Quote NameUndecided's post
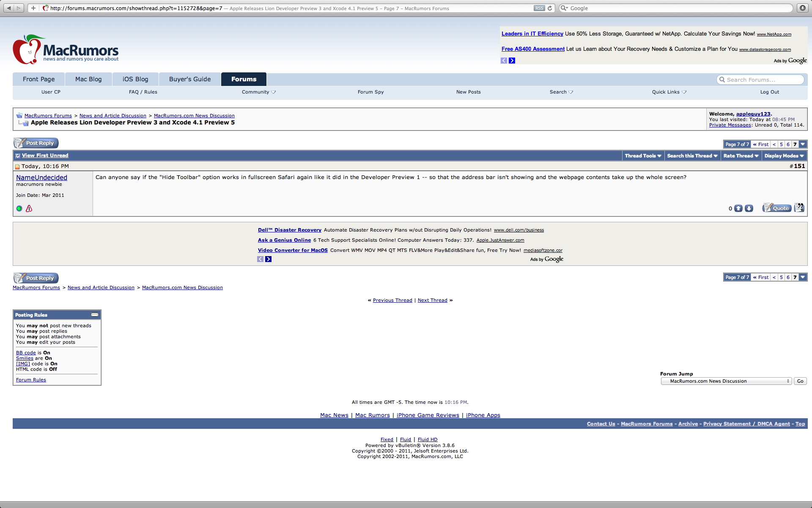Viewport: 812px width, 508px height. (777, 208)
